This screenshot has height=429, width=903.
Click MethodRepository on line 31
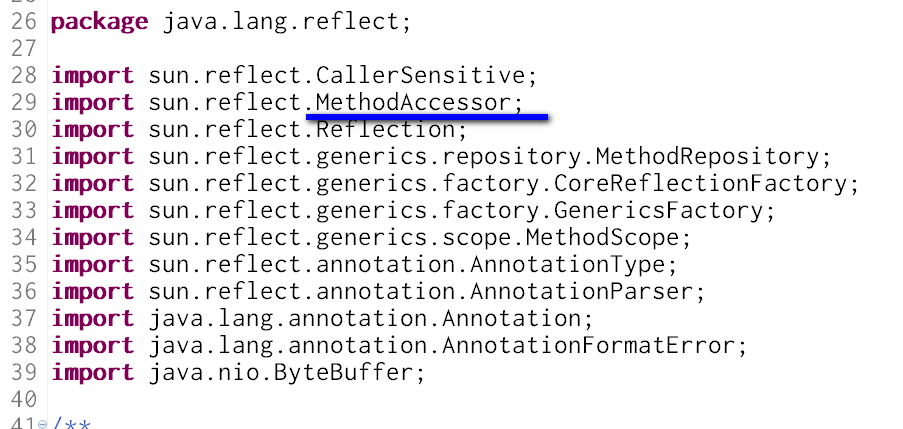point(707,157)
